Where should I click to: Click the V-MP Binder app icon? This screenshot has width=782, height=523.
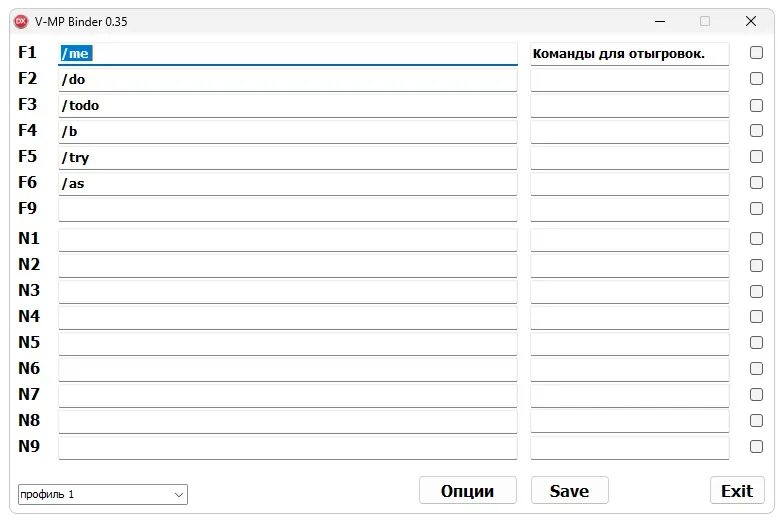pos(21,21)
